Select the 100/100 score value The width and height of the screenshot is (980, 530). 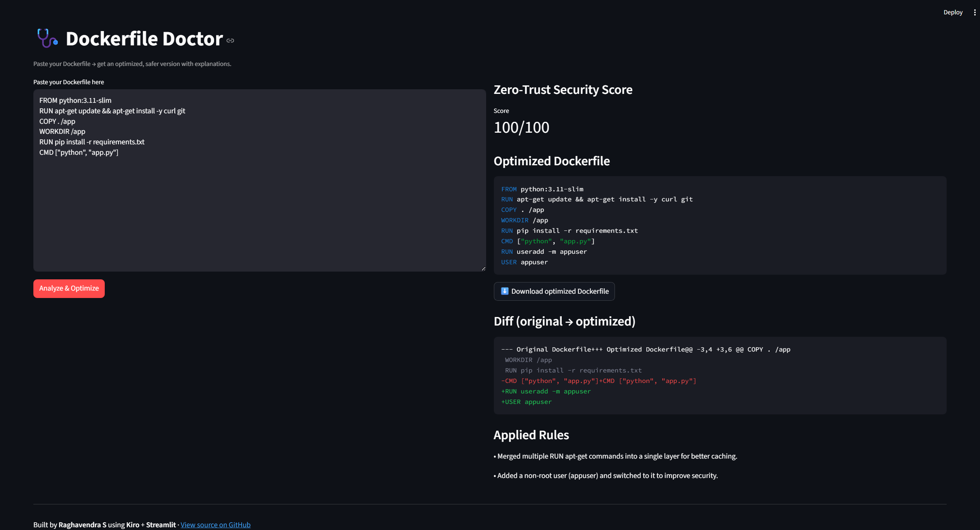(x=521, y=127)
